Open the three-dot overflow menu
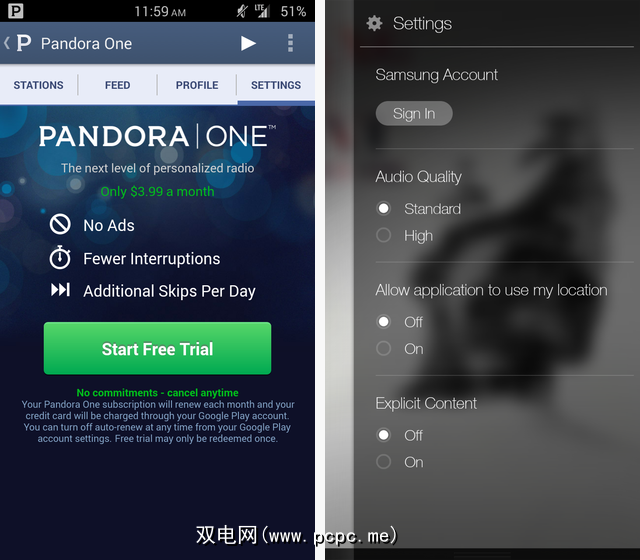This screenshot has height=560, width=640. pyautogui.click(x=290, y=43)
